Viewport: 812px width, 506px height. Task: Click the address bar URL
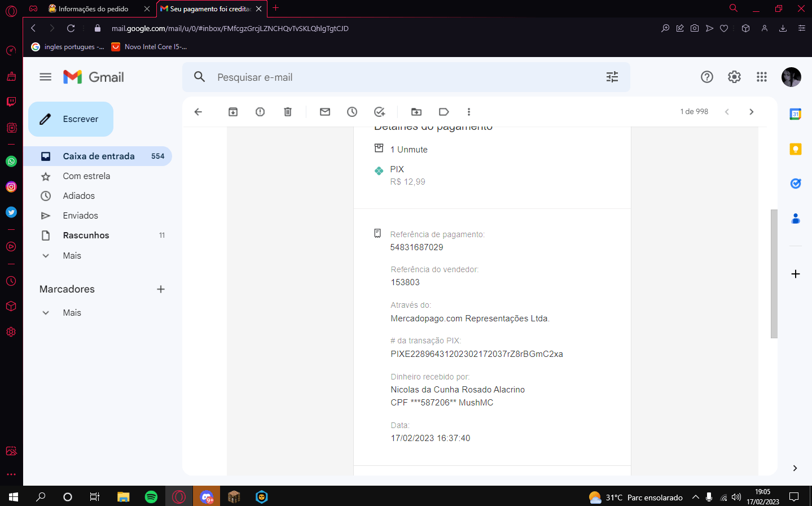(x=230, y=28)
